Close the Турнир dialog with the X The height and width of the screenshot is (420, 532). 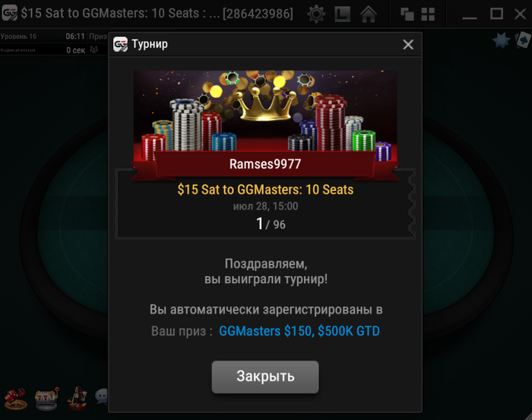click(408, 45)
